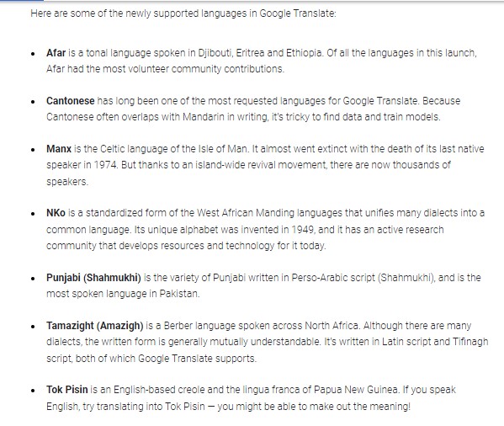Click the bold Punjabi (Shahmukhi) label
The height and width of the screenshot is (426, 504).
93,278
